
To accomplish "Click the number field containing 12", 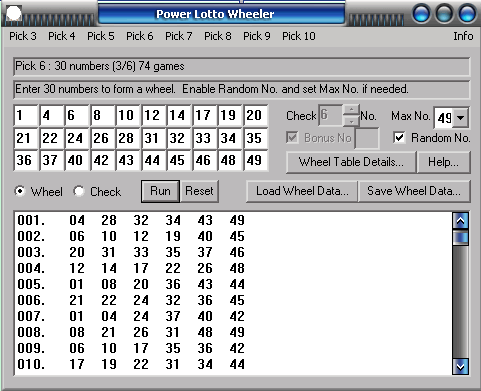I will point(154,115).
